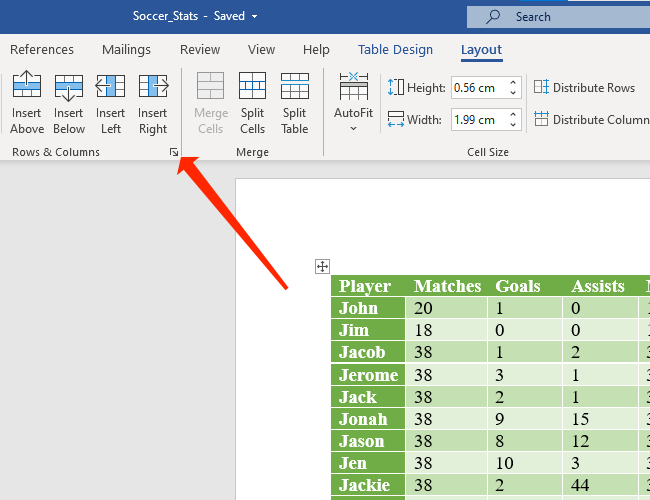
Task: Select the table move handle icon
Action: tap(322, 266)
